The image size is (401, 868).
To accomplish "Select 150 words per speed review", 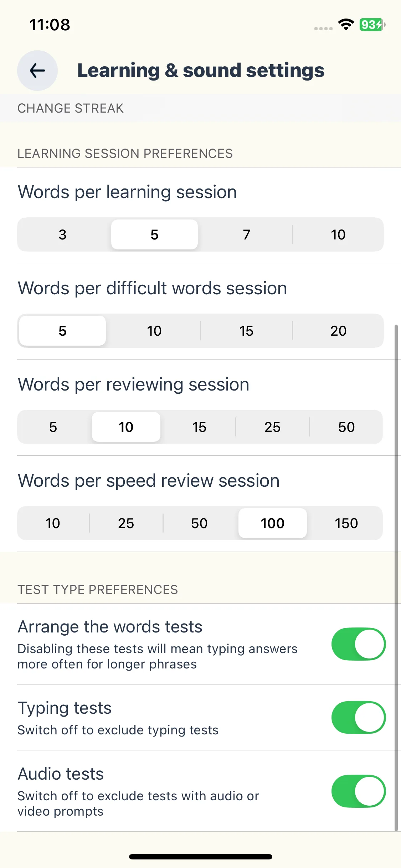I will tap(346, 523).
